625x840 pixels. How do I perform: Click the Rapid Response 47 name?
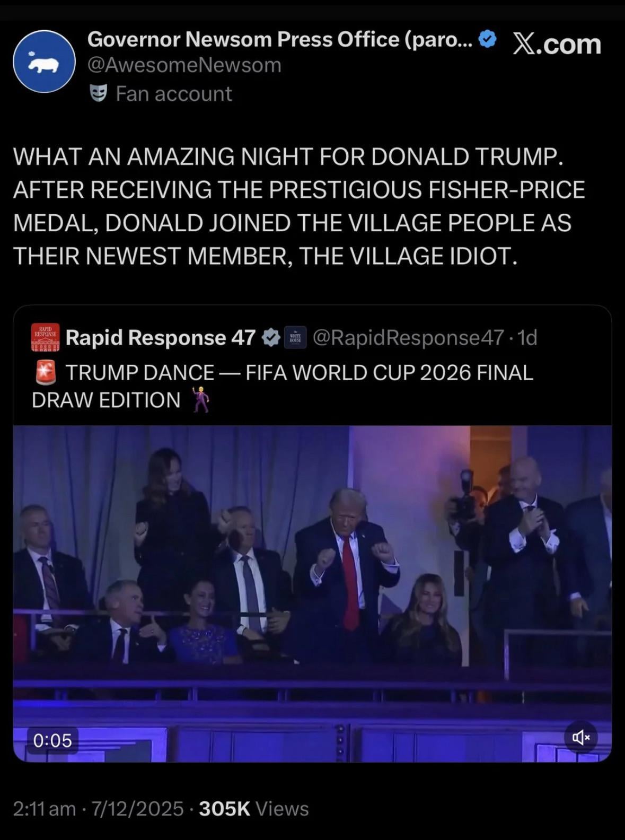161,338
